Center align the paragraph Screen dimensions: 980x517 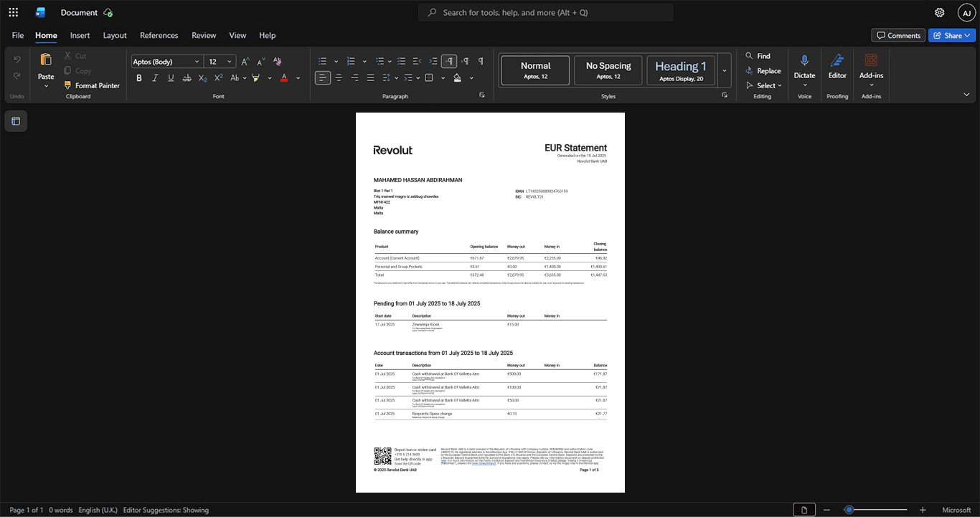click(x=339, y=77)
